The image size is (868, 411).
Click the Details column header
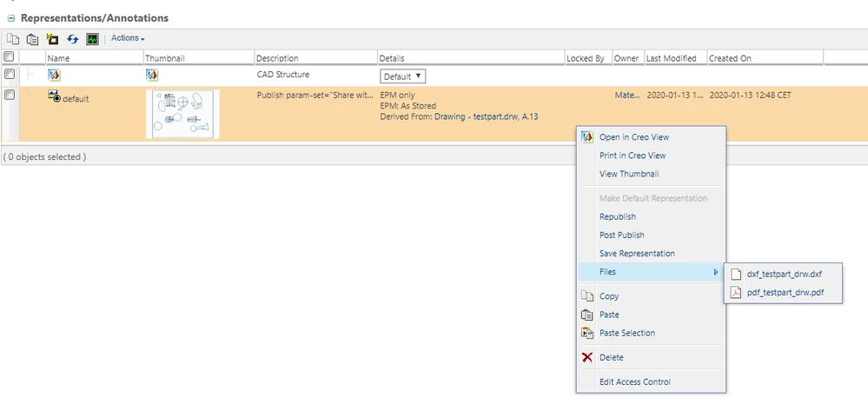pos(392,58)
